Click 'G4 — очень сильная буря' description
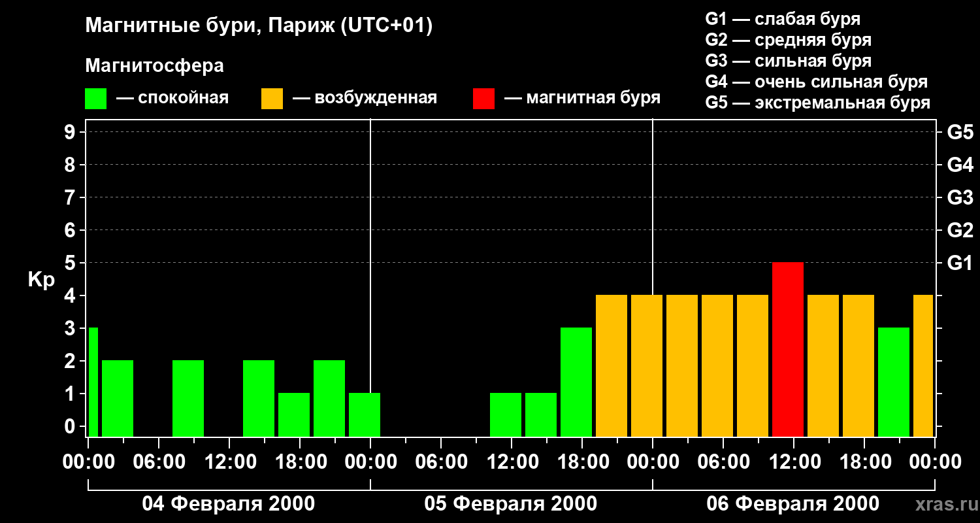Viewport: 980px width, 523px height. click(x=816, y=82)
